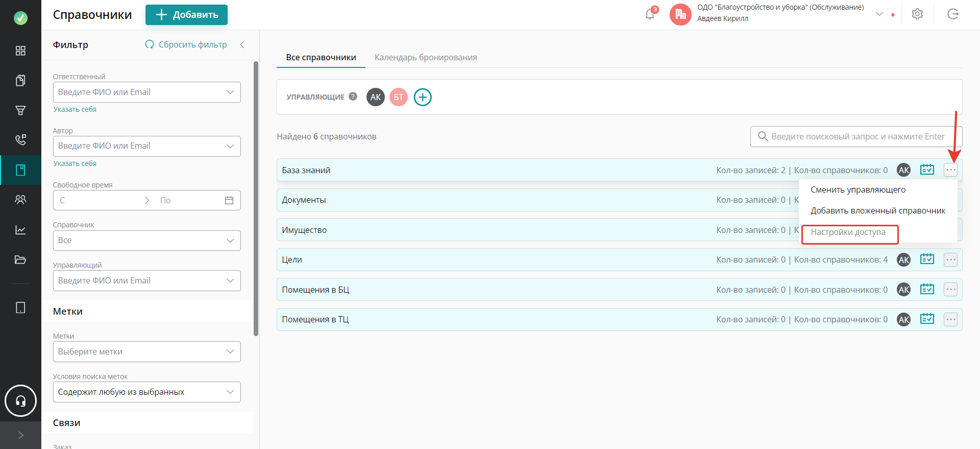Screen dimensions: 980x449
Task: Open three-dots menu for База знаний
Action: 950,170
